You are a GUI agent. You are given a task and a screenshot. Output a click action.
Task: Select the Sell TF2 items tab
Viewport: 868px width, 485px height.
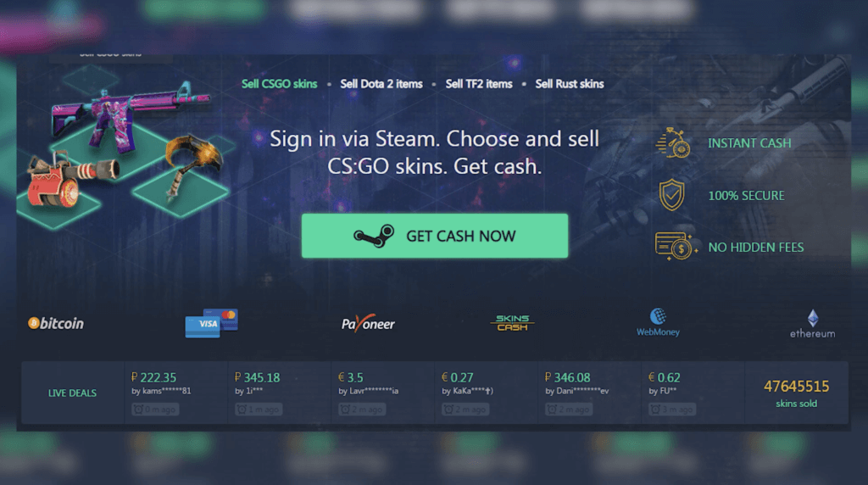point(479,84)
